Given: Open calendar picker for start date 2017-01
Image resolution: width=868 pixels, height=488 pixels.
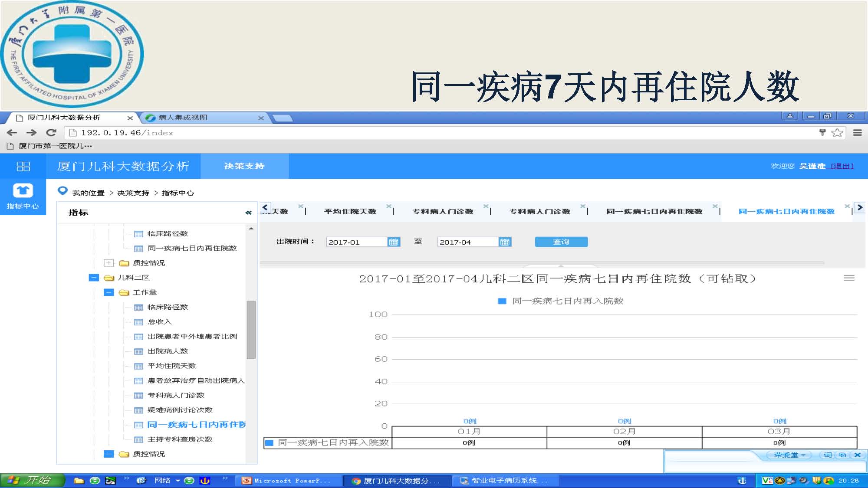Looking at the screenshot, I should [394, 242].
